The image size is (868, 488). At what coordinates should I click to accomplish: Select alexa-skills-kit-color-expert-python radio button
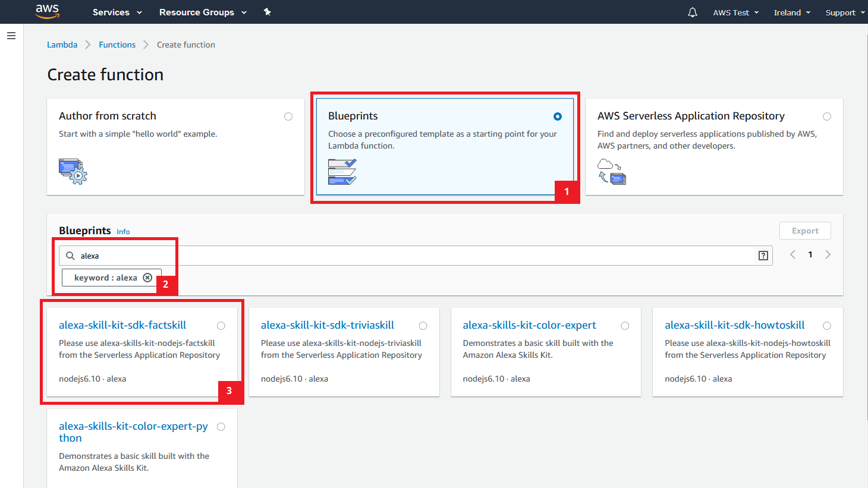pyautogui.click(x=221, y=427)
